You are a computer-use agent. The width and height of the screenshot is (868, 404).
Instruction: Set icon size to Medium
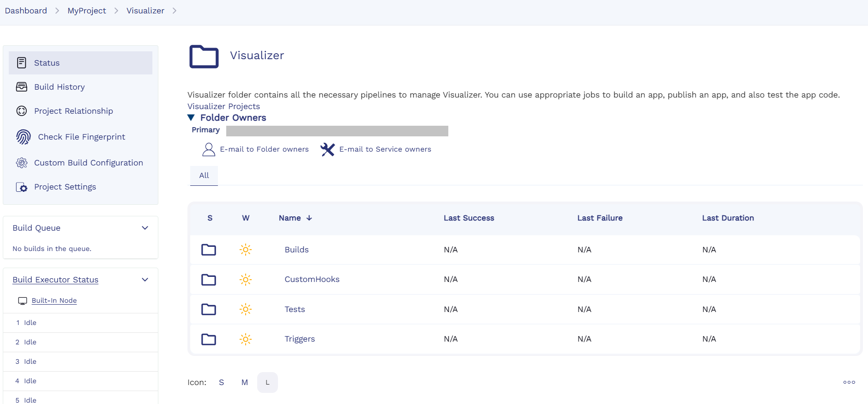click(245, 382)
